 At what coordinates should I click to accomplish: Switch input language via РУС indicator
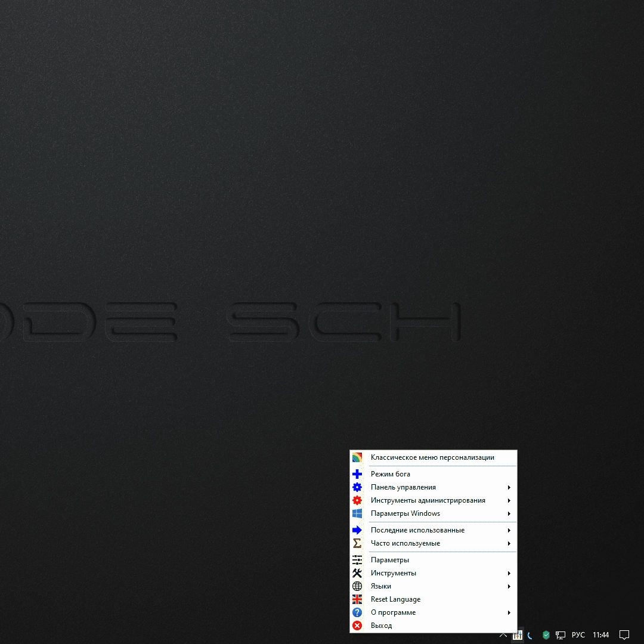pos(578,635)
